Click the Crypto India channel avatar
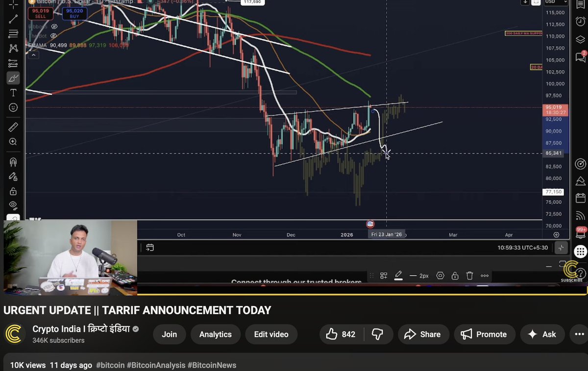588x371 pixels. coord(15,334)
